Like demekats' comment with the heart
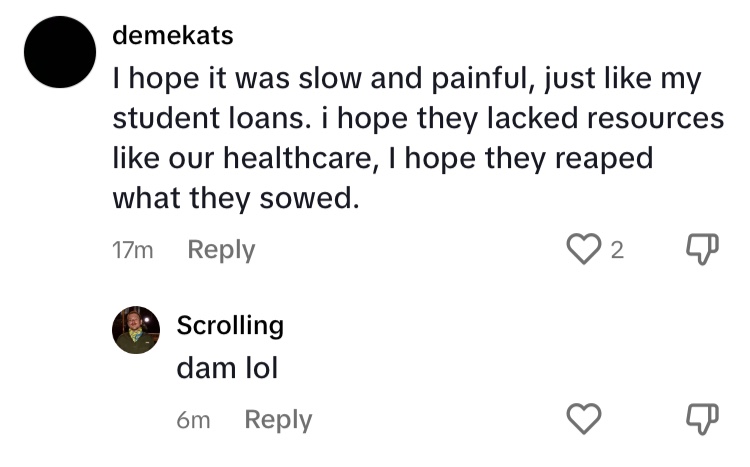 point(582,250)
